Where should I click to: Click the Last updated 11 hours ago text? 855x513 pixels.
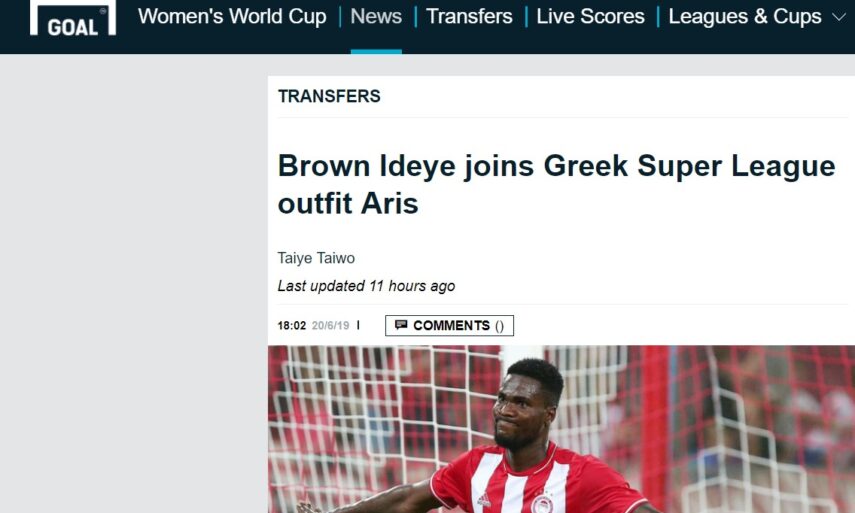coord(366,286)
